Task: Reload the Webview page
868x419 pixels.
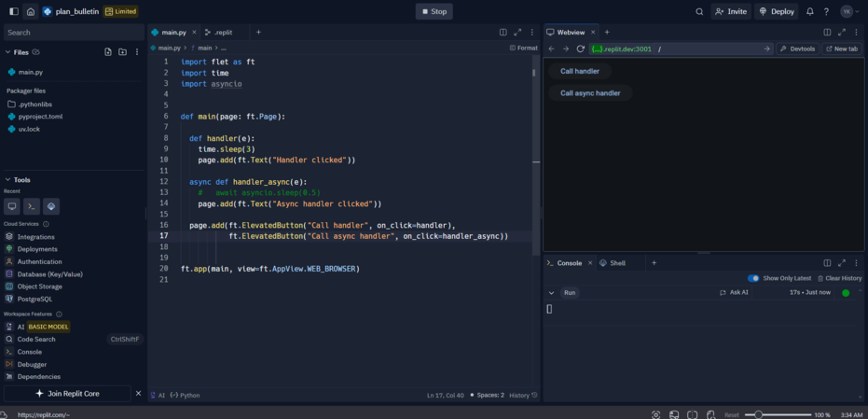Action: click(580, 49)
